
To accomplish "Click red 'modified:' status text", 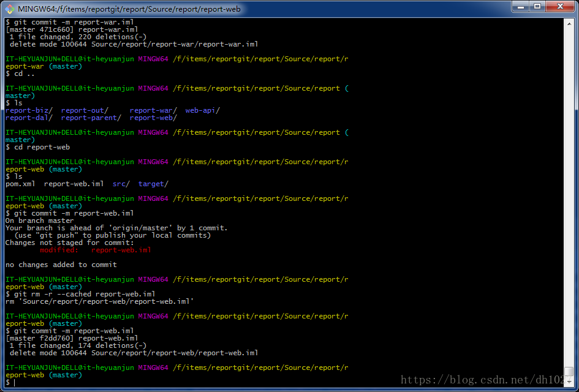I will click(x=59, y=250).
